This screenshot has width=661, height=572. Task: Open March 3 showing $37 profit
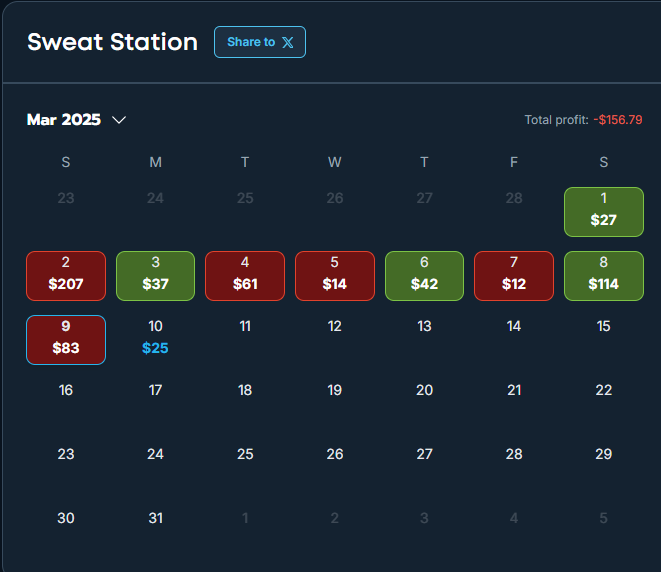tap(156, 276)
